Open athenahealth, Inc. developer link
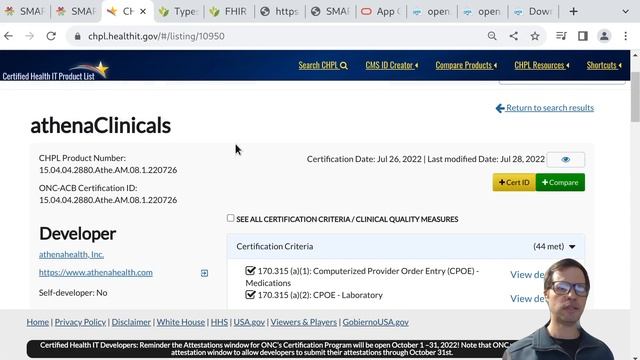Image resolution: width=640 pixels, height=360 pixels. point(71,254)
